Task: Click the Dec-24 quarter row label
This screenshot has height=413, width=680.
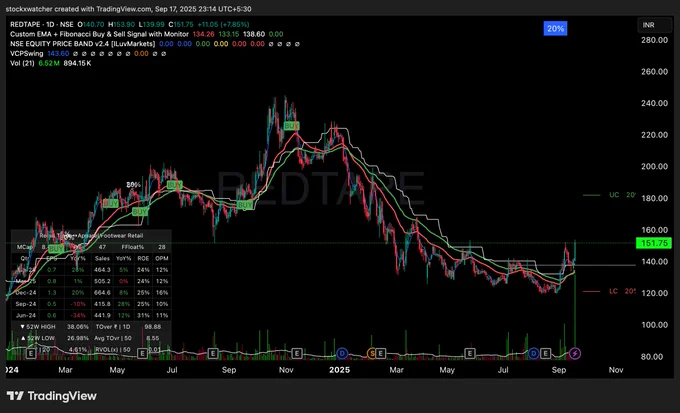Action: (25, 292)
